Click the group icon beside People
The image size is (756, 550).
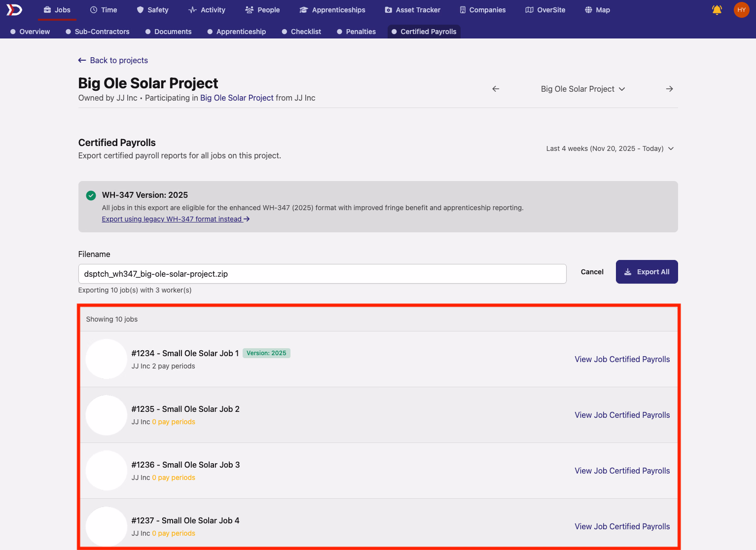(249, 10)
